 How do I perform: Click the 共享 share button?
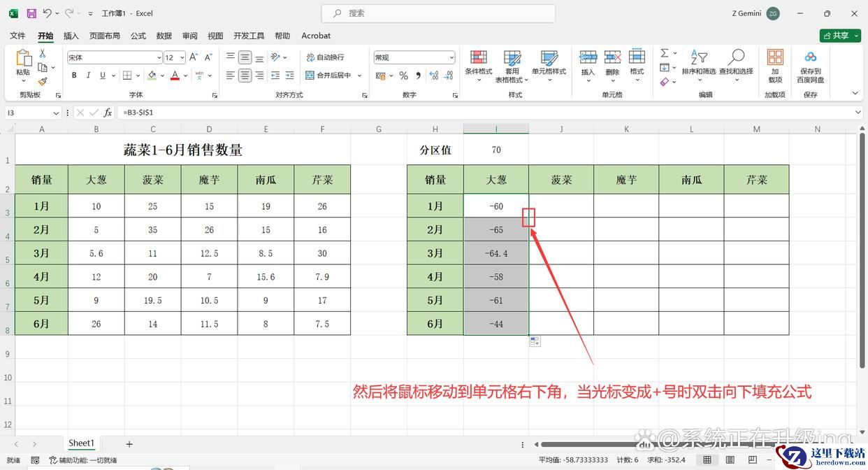840,36
